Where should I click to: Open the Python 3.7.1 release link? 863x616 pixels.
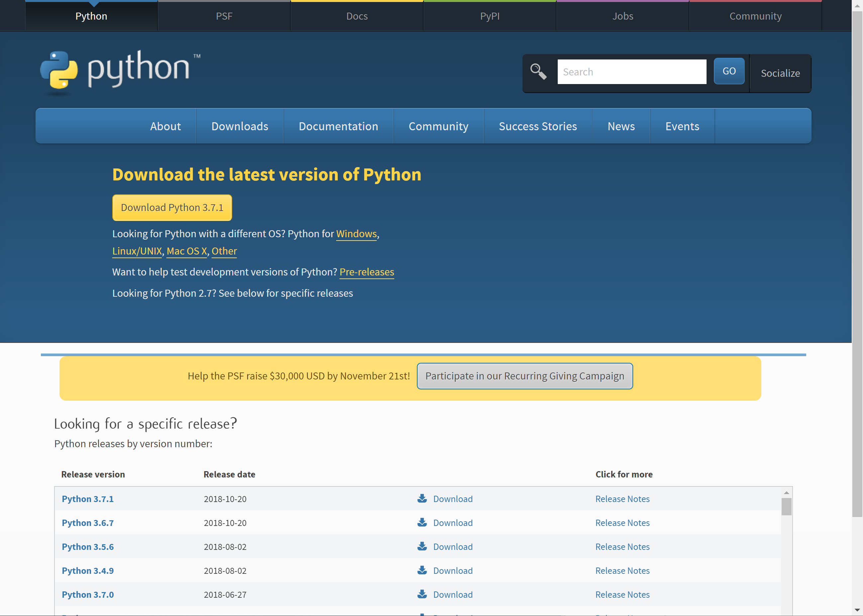[x=88, y=499]
